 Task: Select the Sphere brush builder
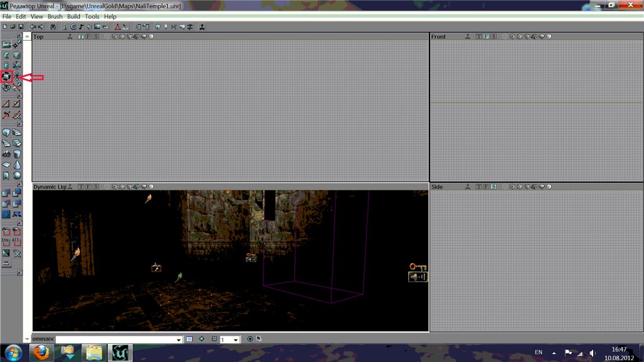click(17, 175)
